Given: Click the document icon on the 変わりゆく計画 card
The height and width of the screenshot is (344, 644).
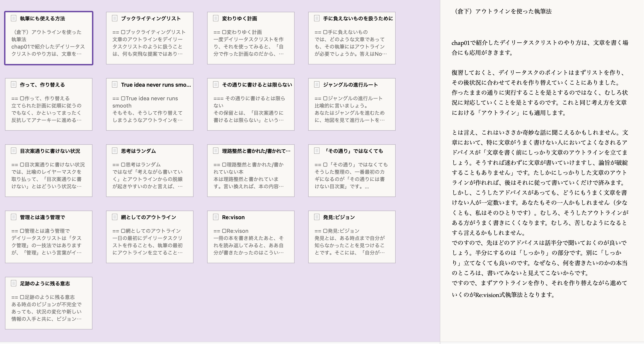Looking at the screenshot, I should pyautogui.click(x=215, y=19).
